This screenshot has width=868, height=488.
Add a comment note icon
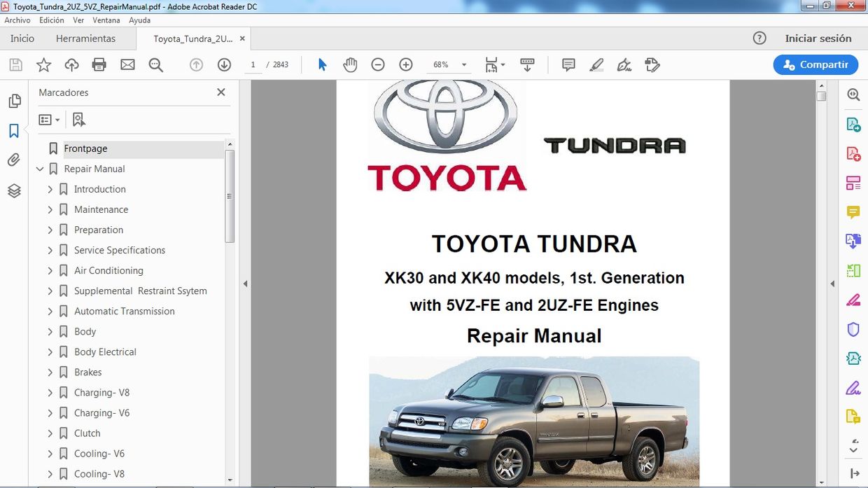coord(568,65)
